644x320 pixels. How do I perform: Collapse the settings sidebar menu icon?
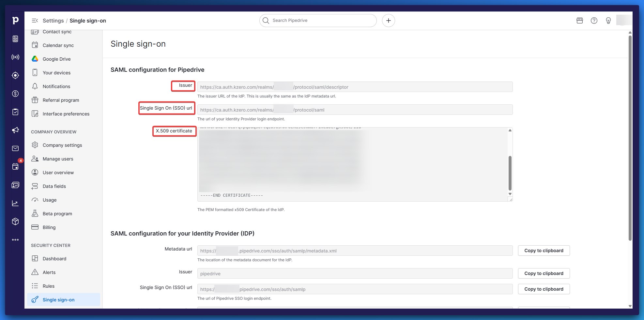click(35, 21)
